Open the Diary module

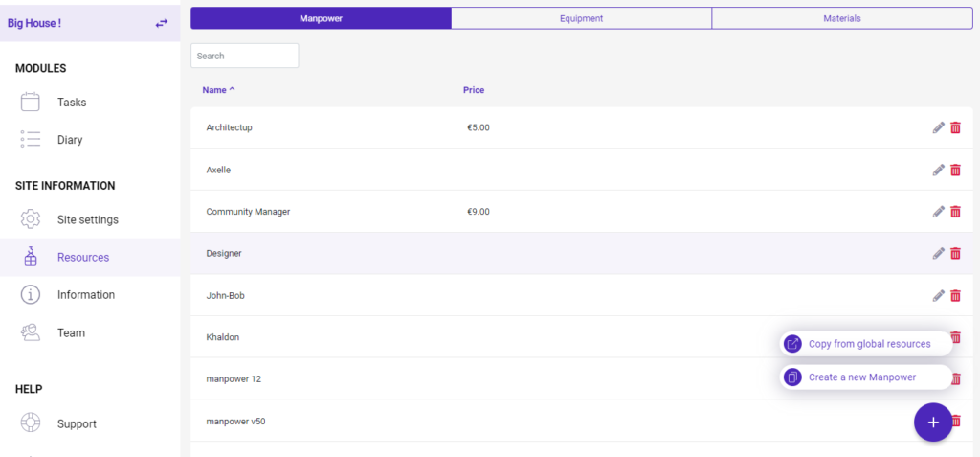(x=70, y=140)
